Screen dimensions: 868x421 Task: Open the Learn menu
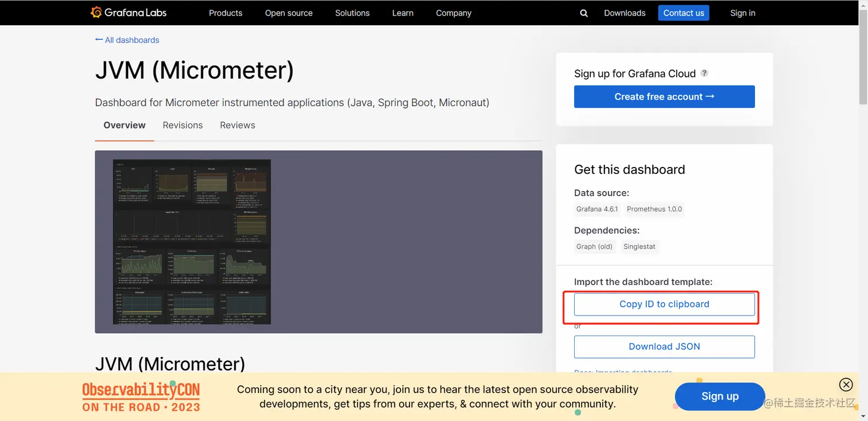pos(403,13)
